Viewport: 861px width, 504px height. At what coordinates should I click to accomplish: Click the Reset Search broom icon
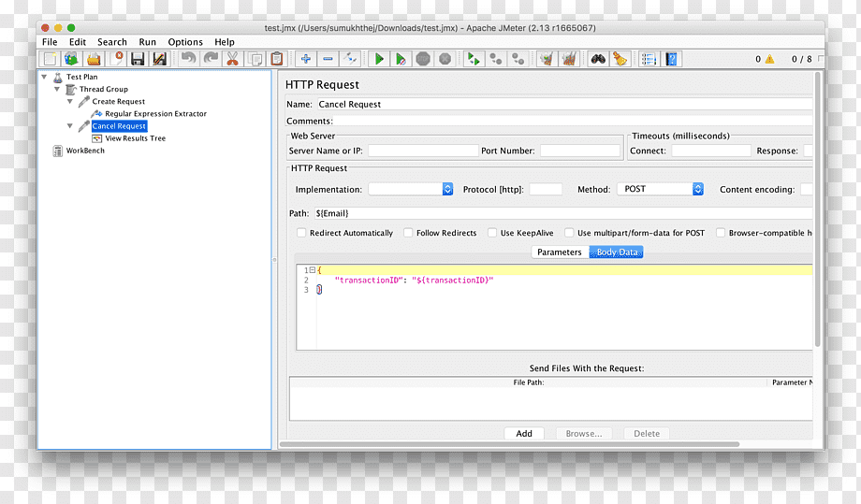[x=620, y=59]
